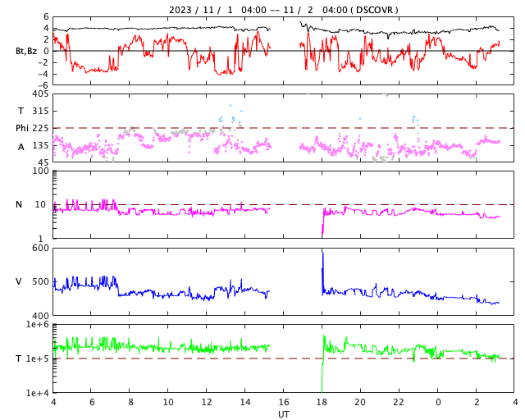
Task: Click the T label above Phi
Action: tap(21, 111)
